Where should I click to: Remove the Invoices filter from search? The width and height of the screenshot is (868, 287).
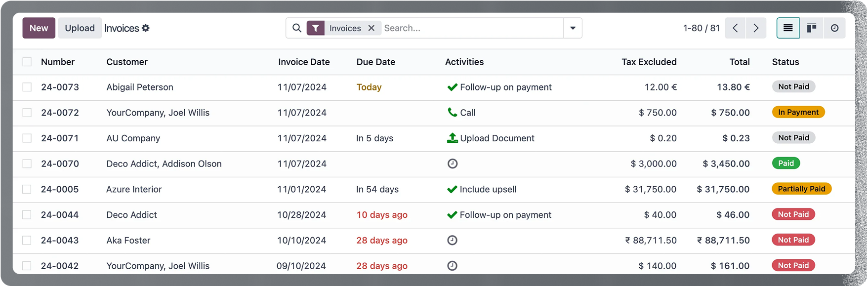pos(372,28)
